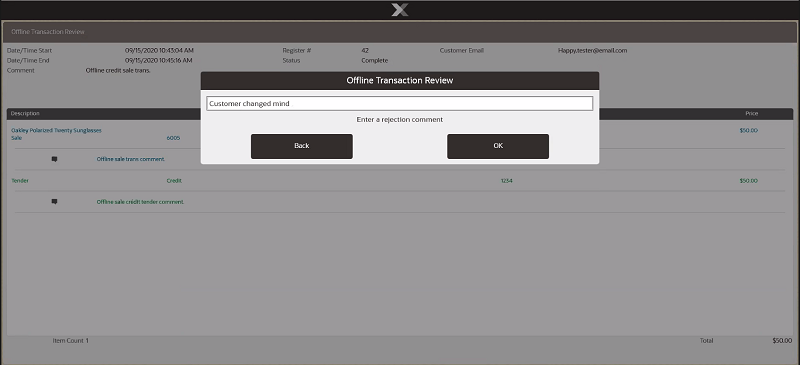Click the Description column header

coord(25,113)
